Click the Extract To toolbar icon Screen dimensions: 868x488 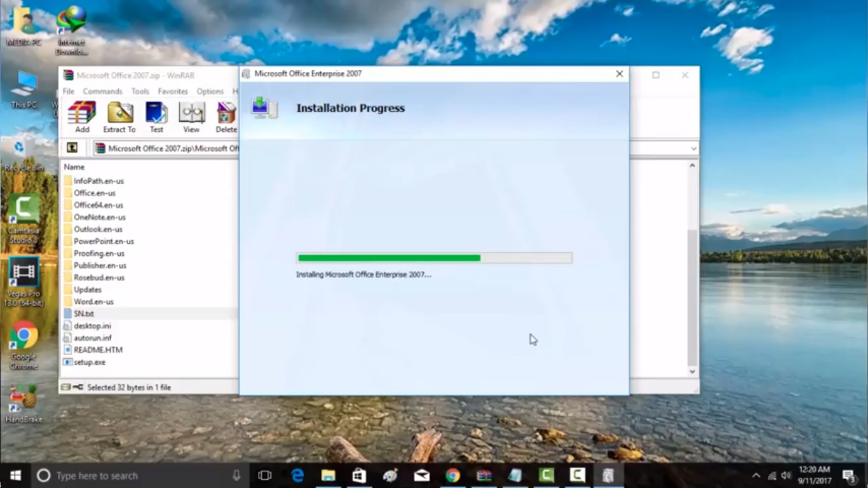[119, 117]
